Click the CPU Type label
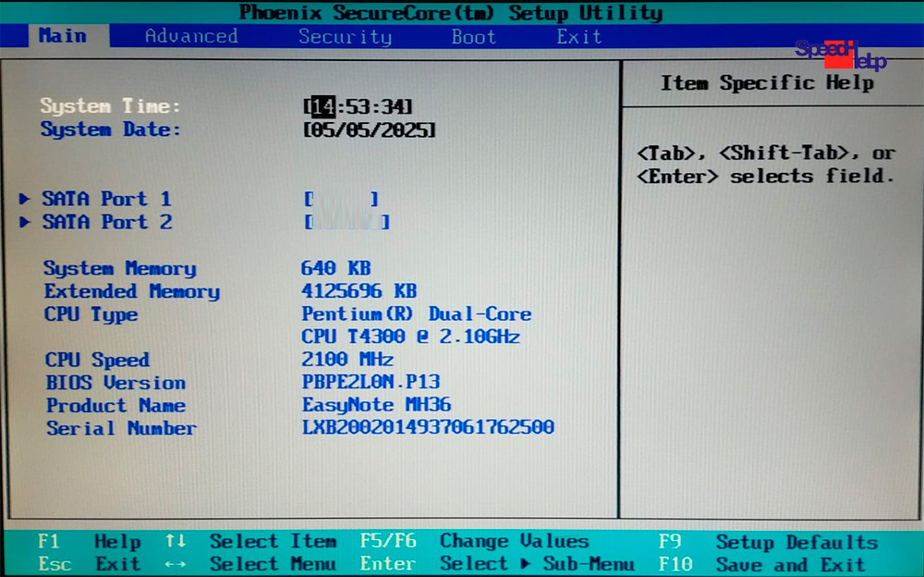924x577 pixels. tap(91, 314)
